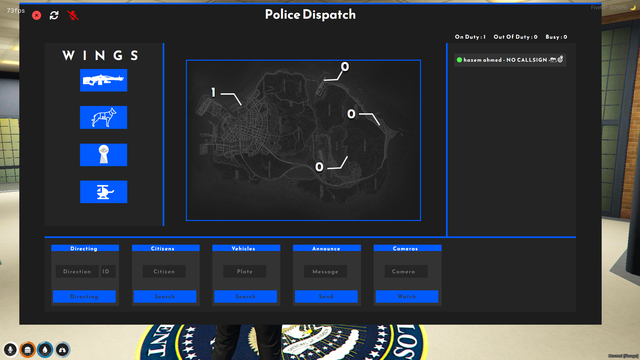This screenshot has width=640, height=360.
Task: Select the rifle SWAT wing icon
Action: coord(103,80)
